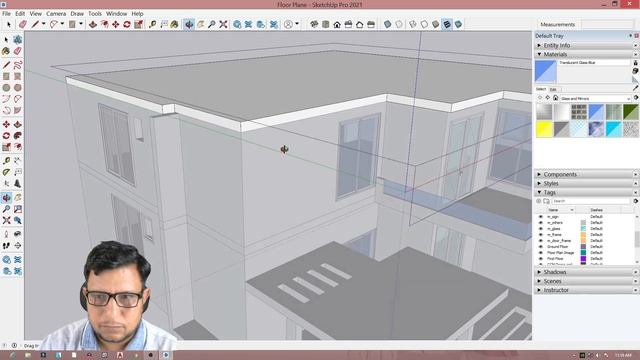Select the Zoom Window tool in left toolbar
Viewport: 640px width, 360px height.
coord(18,209)
